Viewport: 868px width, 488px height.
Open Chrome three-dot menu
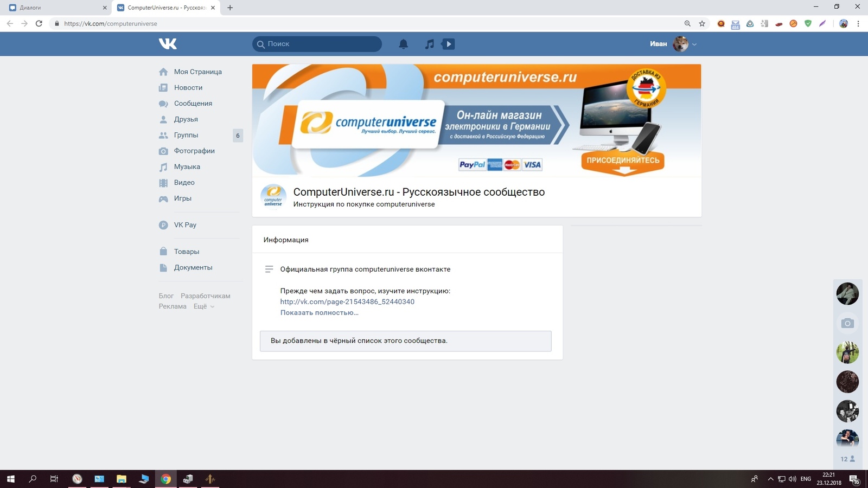(858, 23)
